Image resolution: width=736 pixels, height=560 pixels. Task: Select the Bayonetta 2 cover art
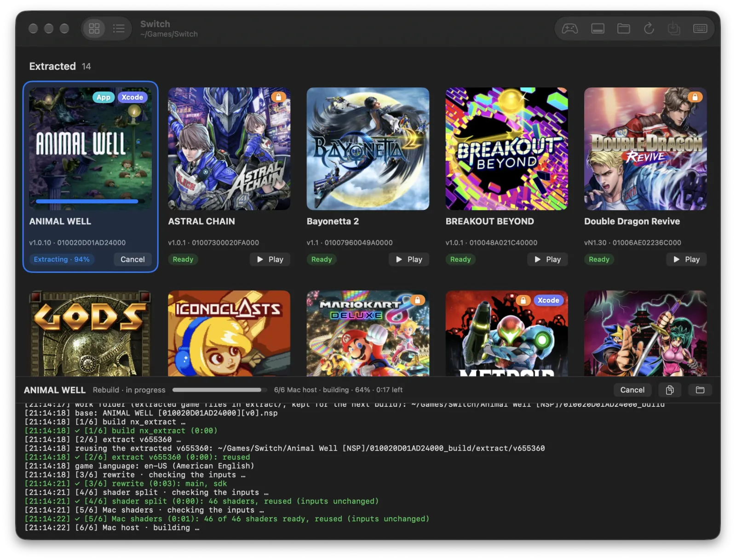point(368,149)
